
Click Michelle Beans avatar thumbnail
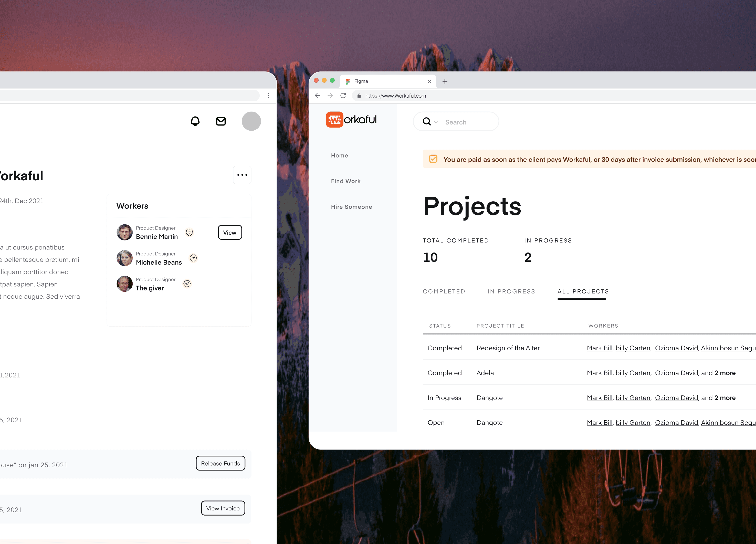pos(124,258)
